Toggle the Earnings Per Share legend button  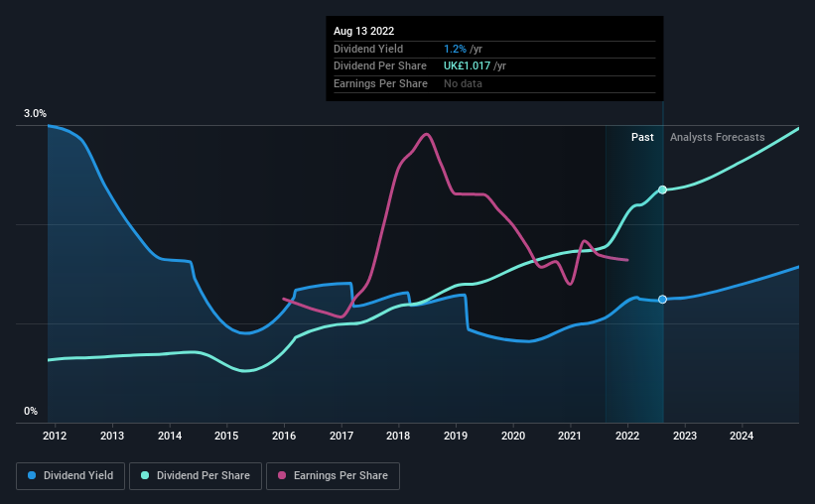333,476
